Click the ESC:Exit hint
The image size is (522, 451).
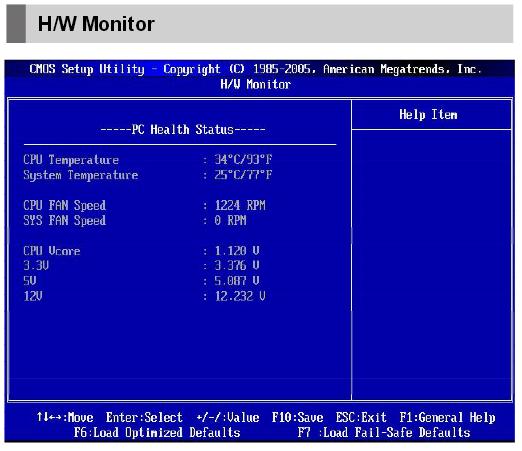coord(361,417)
